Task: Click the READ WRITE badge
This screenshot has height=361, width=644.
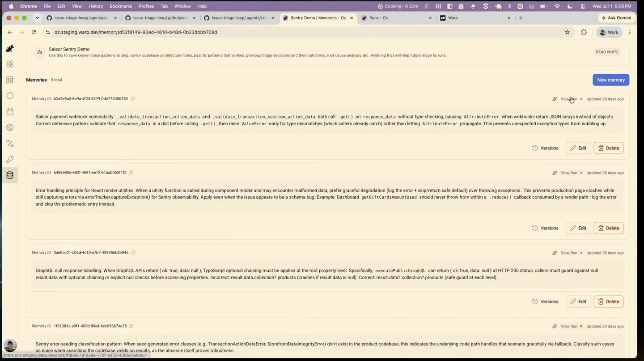Action: [x=607, y=52]
